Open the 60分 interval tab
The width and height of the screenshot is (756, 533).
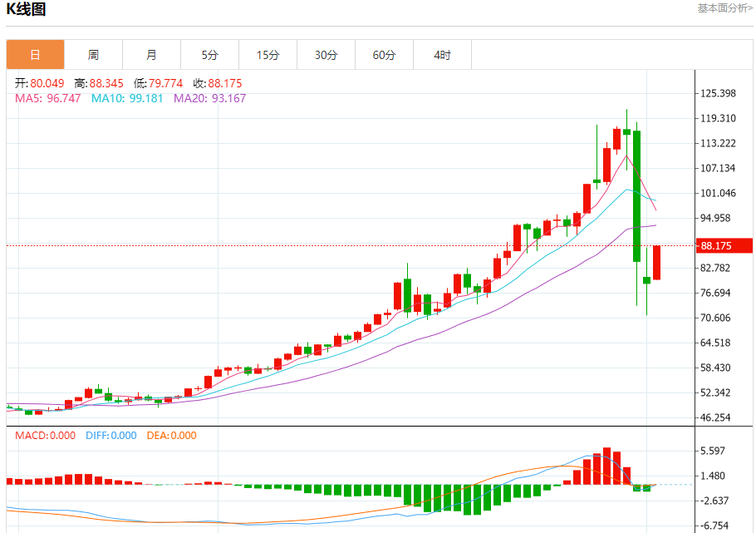385,55
